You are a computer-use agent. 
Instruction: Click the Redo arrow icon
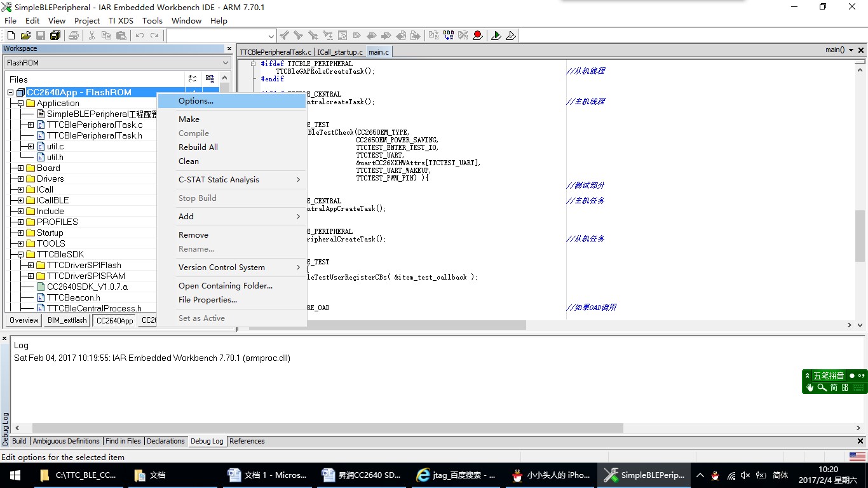pyautogui.click(x=154, y=36)
